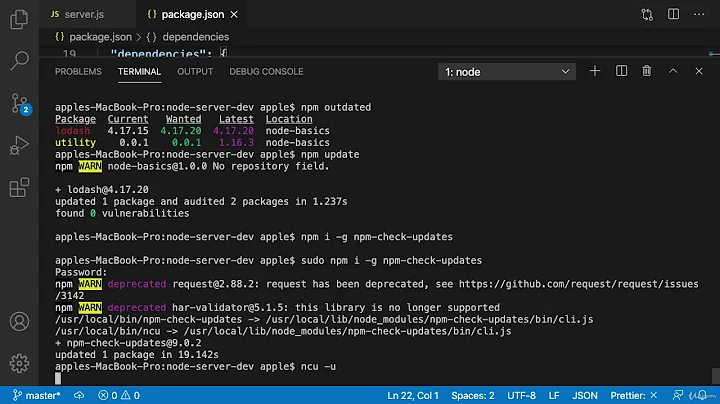Split the editor to the right

(673, 14)
